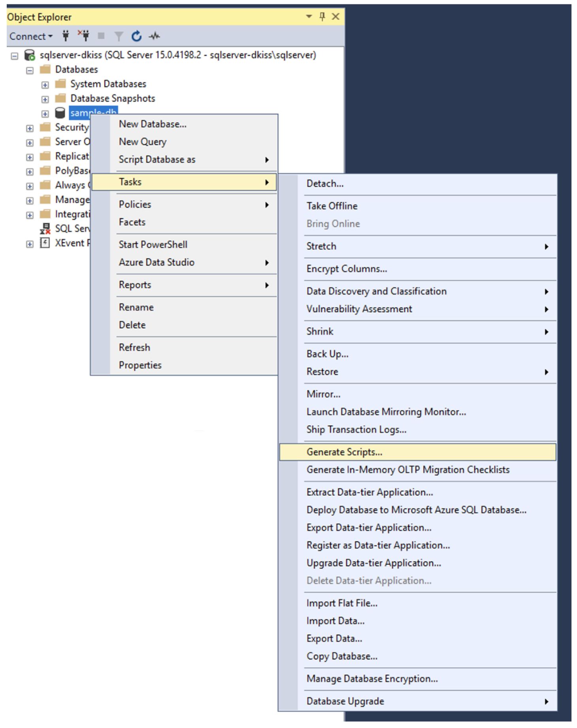Open Data Discovery and Classification submenu
577x728 pixels.
418,291
